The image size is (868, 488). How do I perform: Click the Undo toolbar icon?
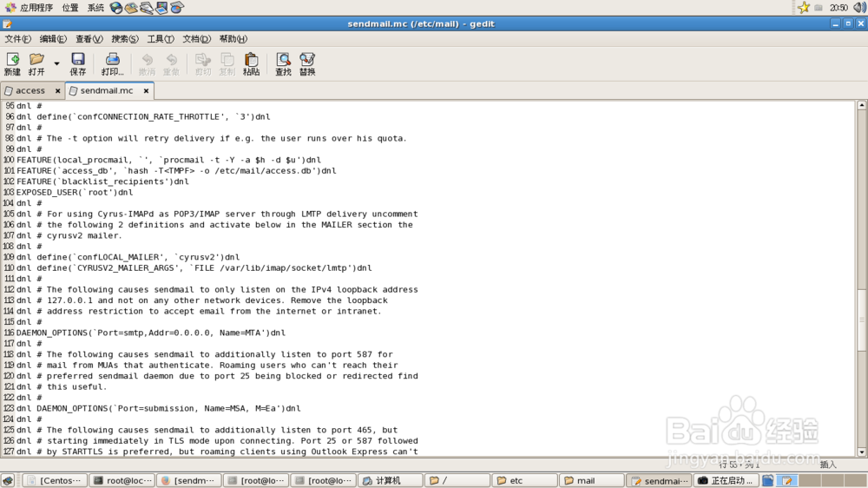(148, 64)
